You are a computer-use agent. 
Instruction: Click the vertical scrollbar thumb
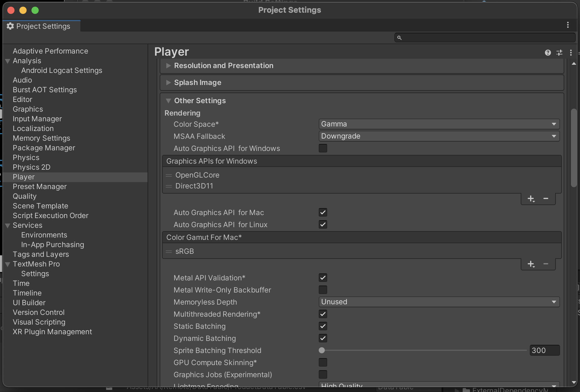[x=574, y=148]
